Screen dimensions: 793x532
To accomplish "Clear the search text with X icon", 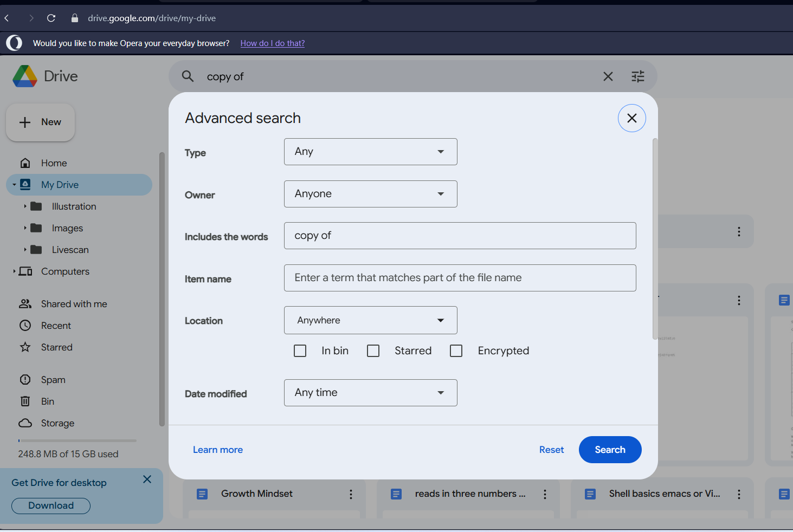I will 608,76.
